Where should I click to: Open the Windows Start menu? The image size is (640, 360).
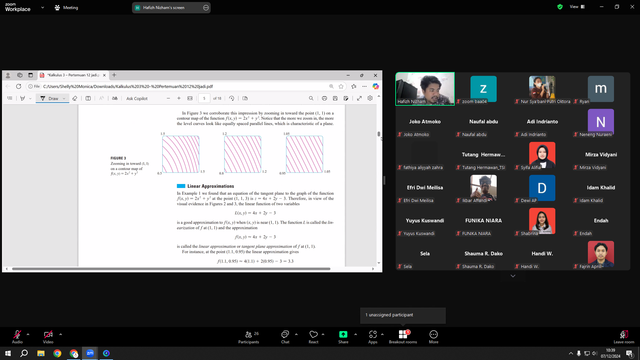(x=8, y=353)
